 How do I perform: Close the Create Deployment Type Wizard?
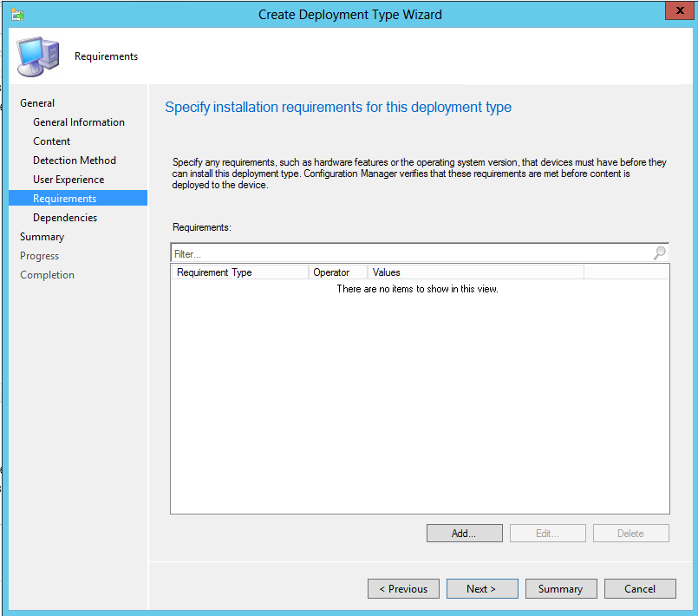point(680,10)
